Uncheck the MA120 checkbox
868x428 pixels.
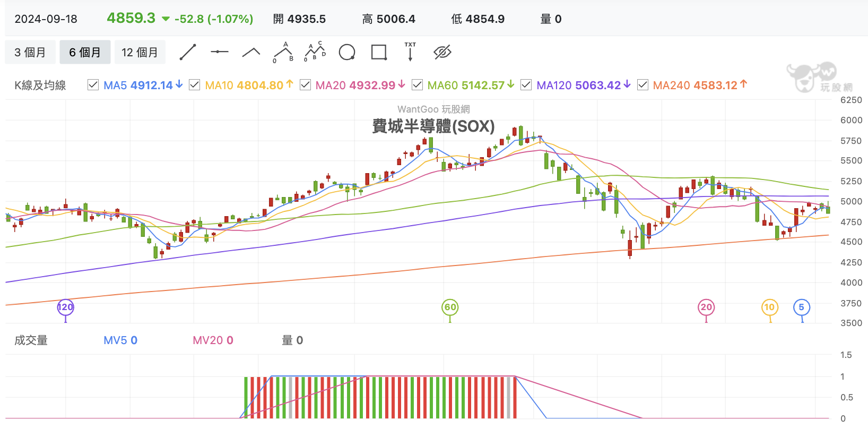tap(526, 85)
